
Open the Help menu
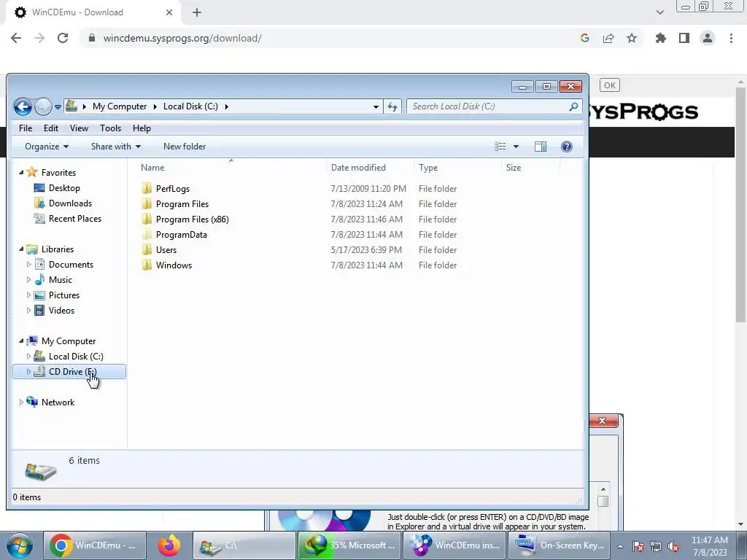(142, 128)
